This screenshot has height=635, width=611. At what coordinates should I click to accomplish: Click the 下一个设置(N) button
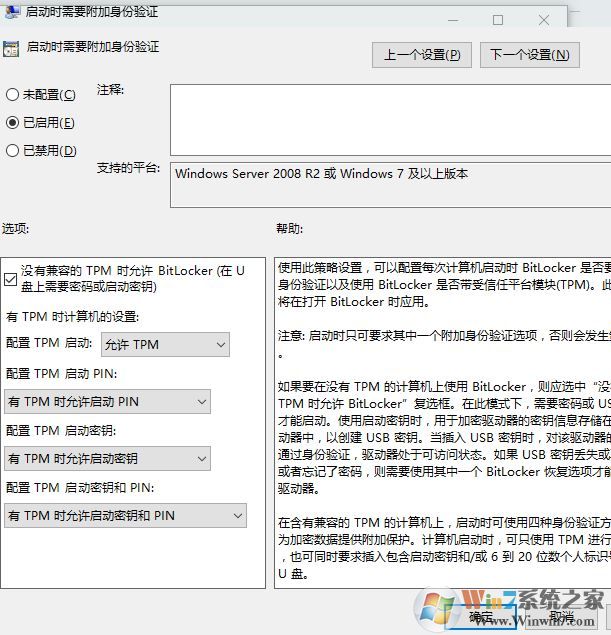(x=530, y=55)
